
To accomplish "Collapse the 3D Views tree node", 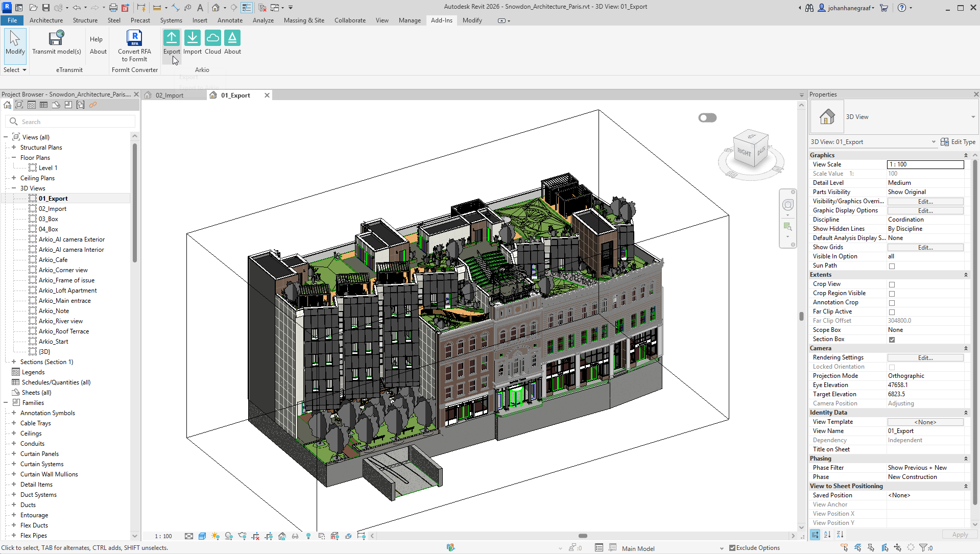I will [x=14, y=188].
